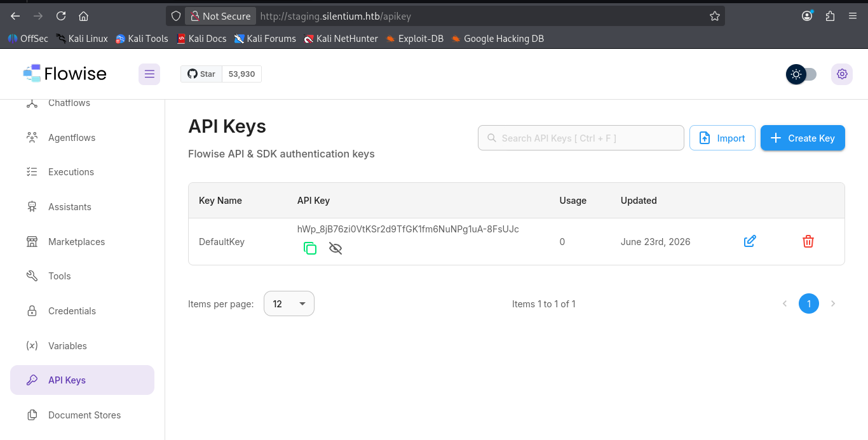The height and width of the screenshot is (440, 868).
Task: Open the Kali Docs bookmark
Action: (x=201, y=39)
